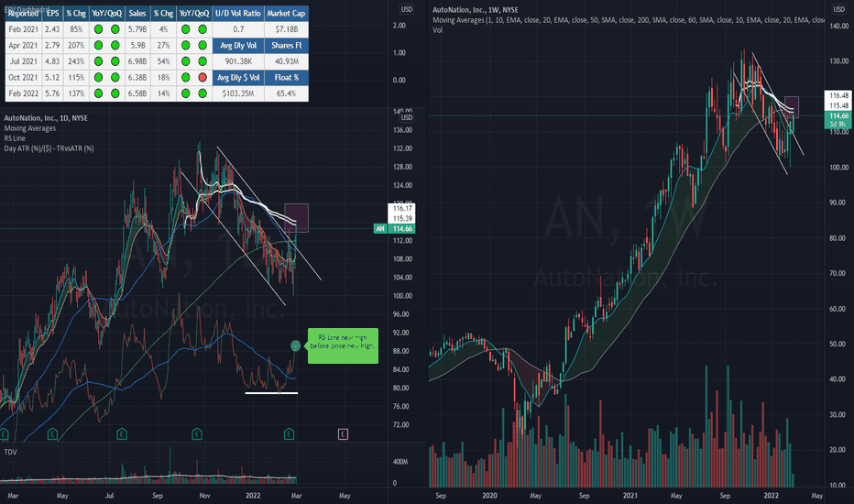854x504 pixels.
Task: Click the 100.00 label on the daily price axis
Action: click(402, 296)
